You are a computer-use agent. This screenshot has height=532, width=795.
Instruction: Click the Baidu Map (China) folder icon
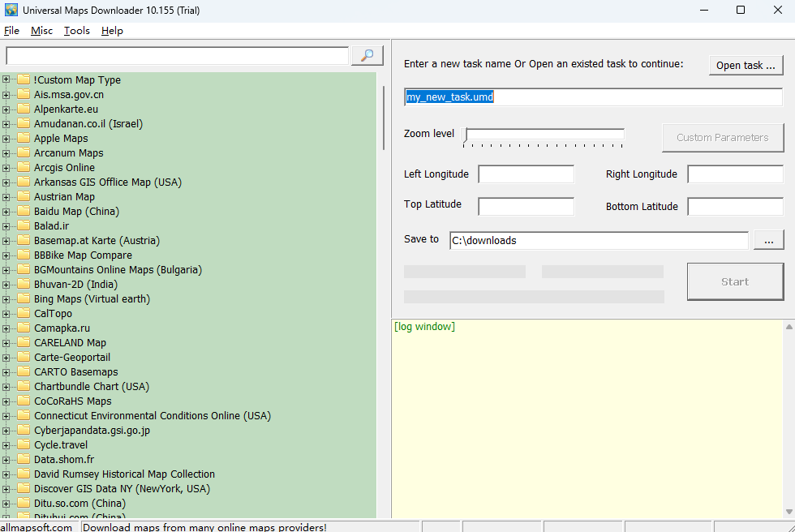coord(23,211)
